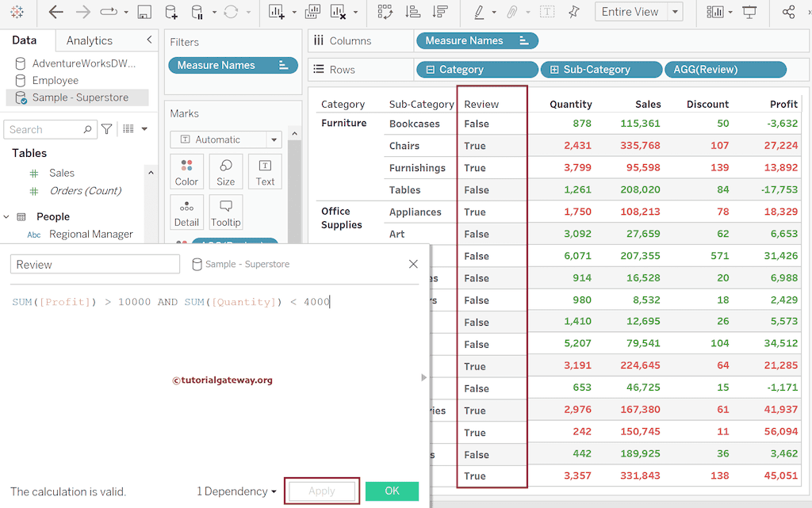Click the Sort Ascending toolbar icon
Viewport: 812px width, 508px height.
coord(412,12)
